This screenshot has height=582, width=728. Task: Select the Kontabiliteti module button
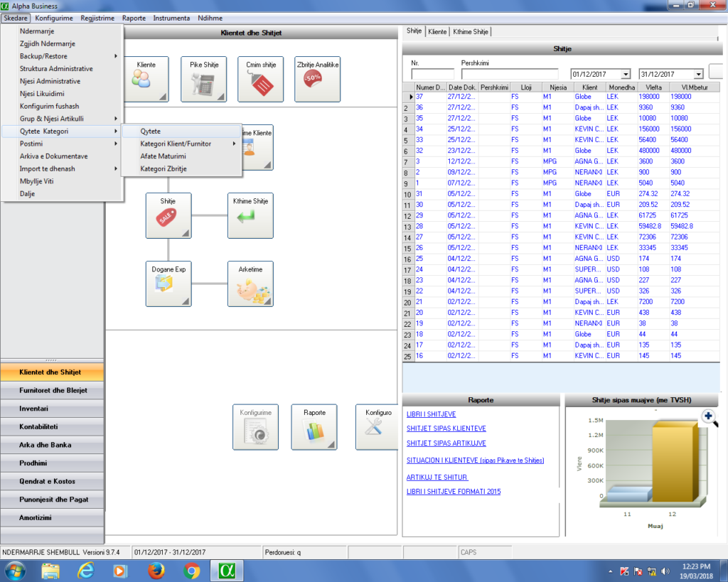[52, 427]
